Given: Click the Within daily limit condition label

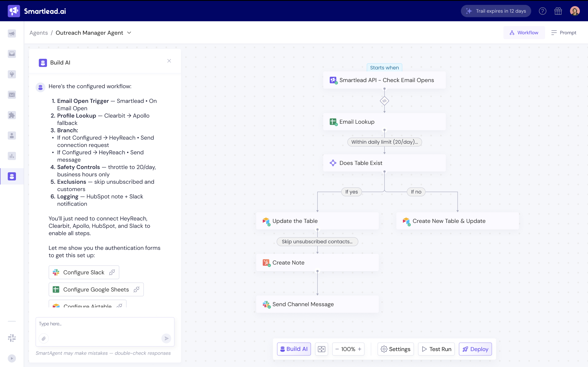Looking at the screenshot, I should point(385,142).
